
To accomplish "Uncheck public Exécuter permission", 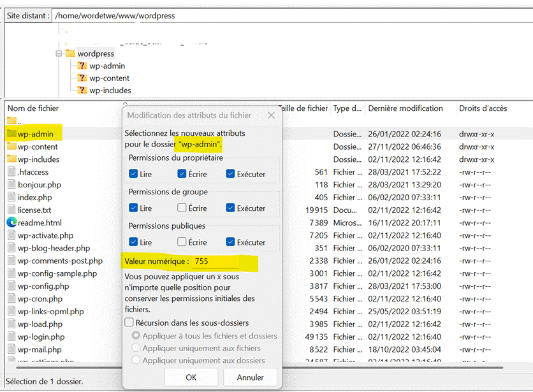I will (230, 242).
